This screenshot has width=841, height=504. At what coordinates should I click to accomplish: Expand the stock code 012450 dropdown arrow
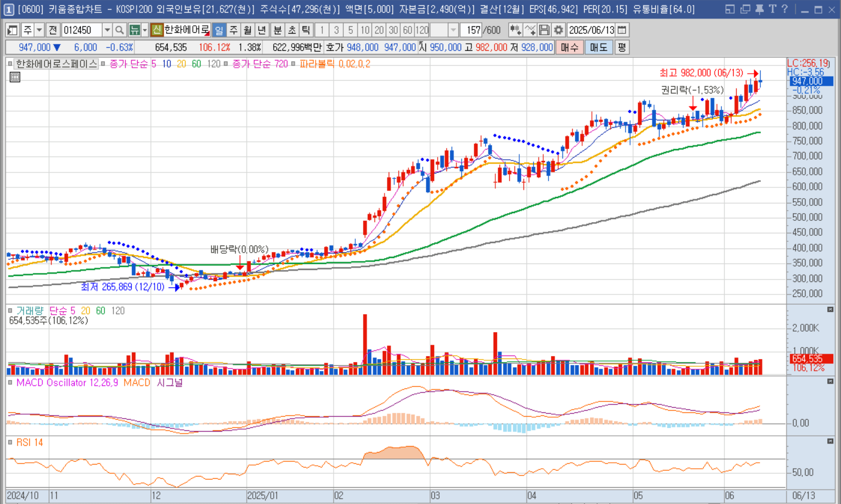(107, 30)
